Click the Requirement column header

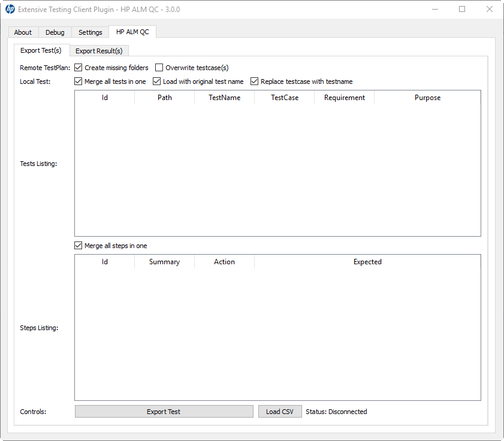[x=344, y=98]
